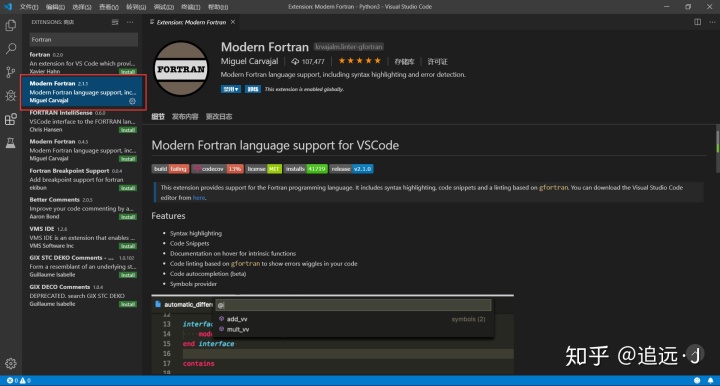Switch to the 发布内容 contributions tab
Image resolution: width=720 pixels, height=386 pixels.
click(x=185, y=117)
